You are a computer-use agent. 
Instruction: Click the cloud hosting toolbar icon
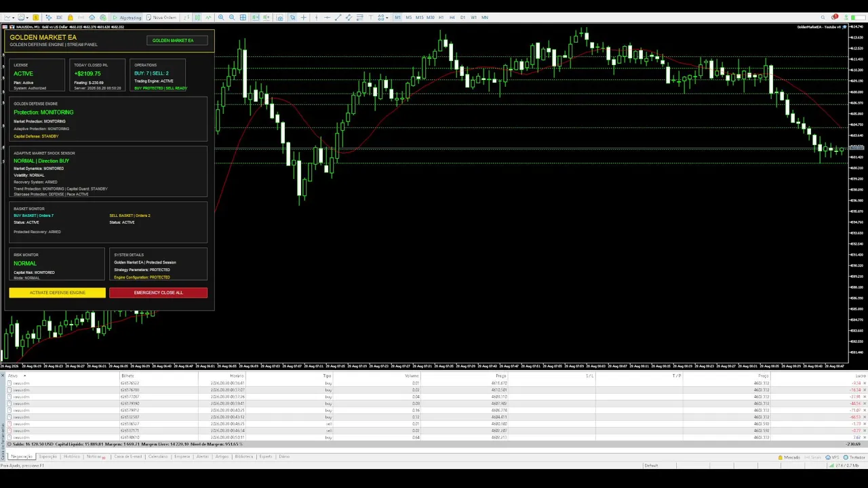92,18
